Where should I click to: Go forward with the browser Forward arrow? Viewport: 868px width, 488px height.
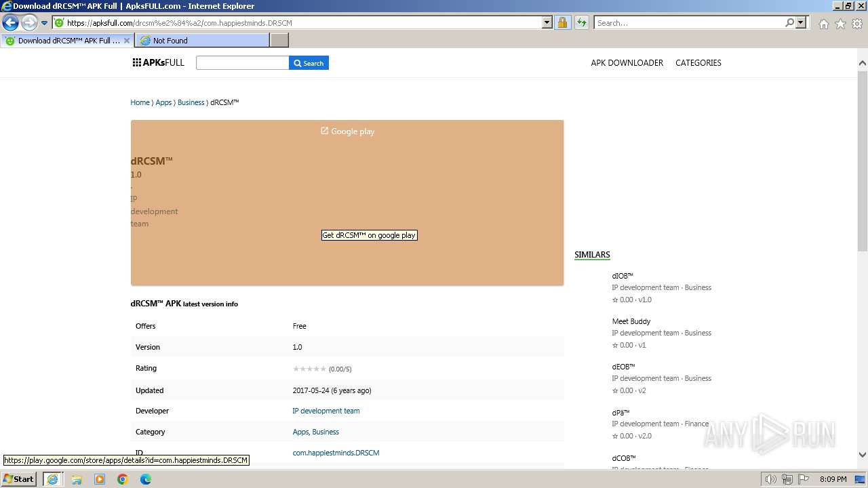[x=29, y=23]
